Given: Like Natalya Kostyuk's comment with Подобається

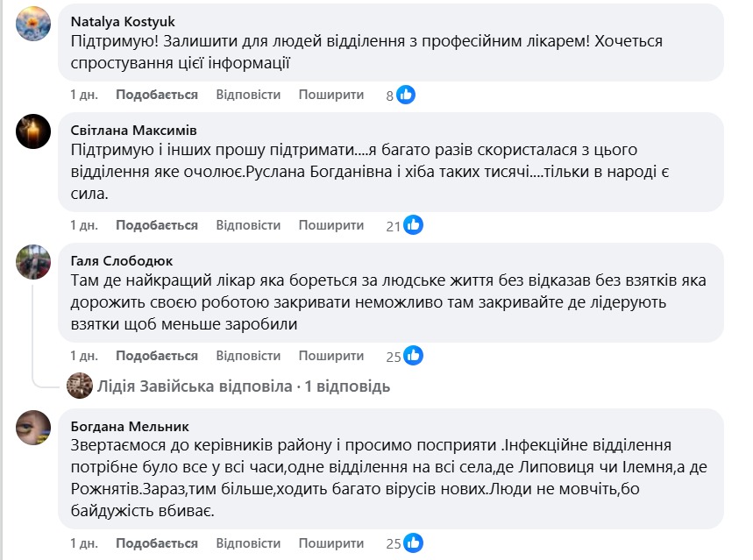Looking at the screenshot, I should pyautogui.click(x=157, y=95).
